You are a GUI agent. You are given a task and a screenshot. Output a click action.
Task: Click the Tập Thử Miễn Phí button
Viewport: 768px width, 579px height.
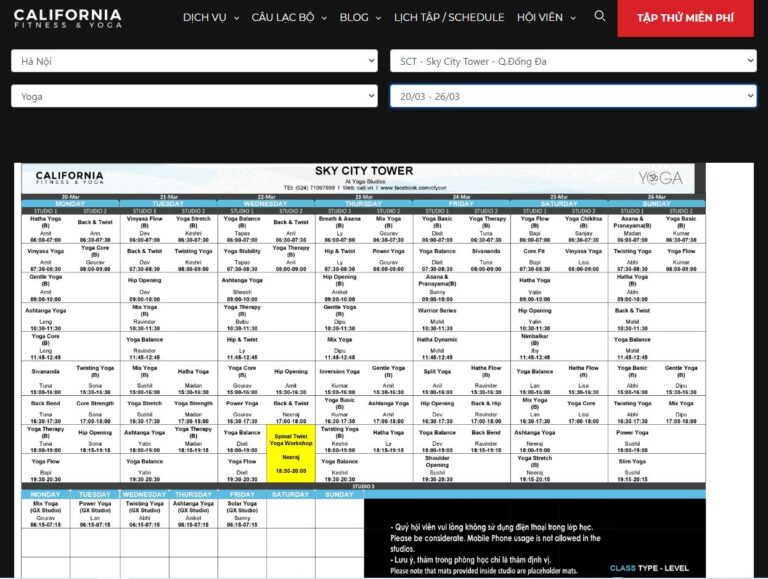click(685, 18)
